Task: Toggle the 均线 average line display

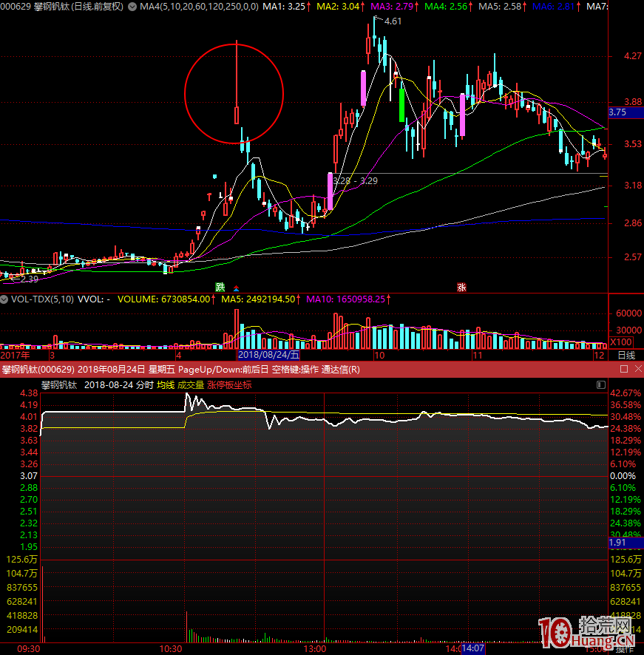Action: coord(166,384)
